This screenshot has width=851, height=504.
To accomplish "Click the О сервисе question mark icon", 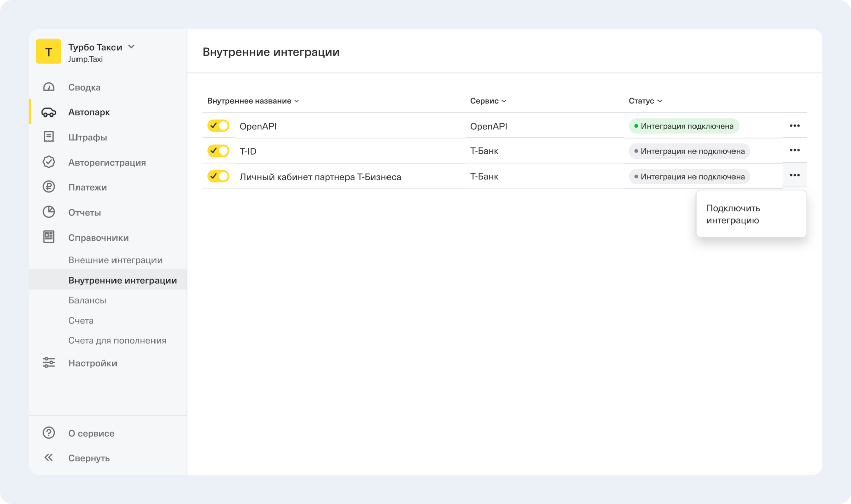I will click(49, 433).
